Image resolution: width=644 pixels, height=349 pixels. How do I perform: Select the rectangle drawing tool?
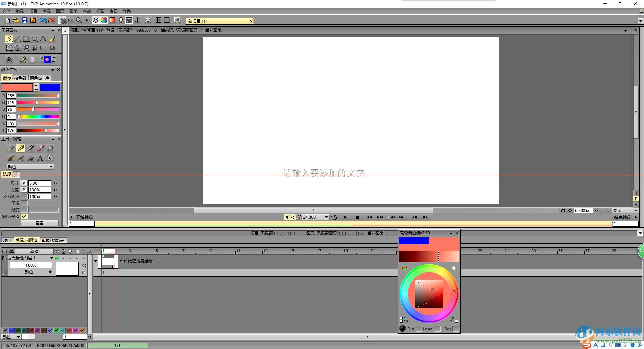(26, 39)
